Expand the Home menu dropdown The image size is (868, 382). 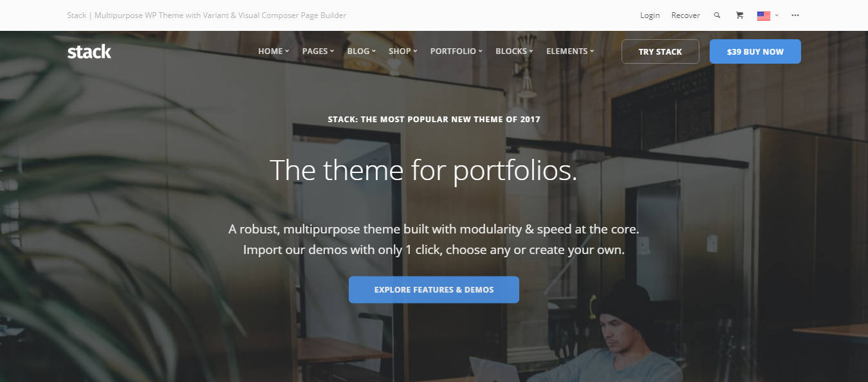273,51
